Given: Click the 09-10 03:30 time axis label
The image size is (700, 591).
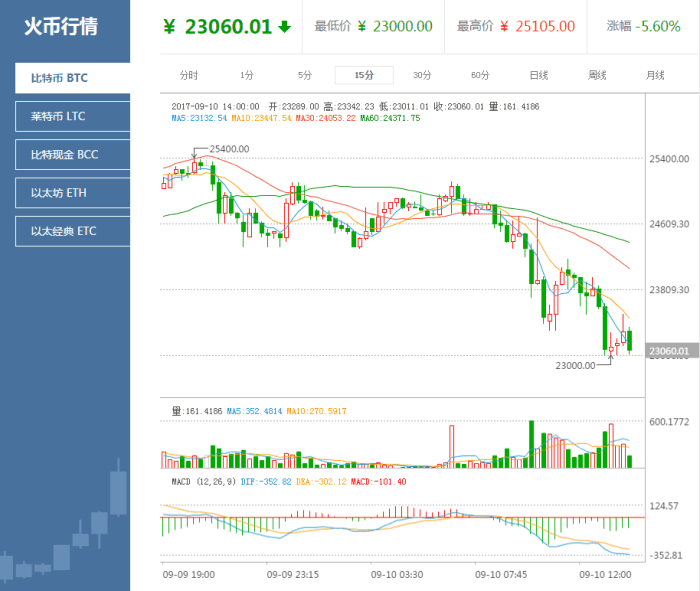Looking at the screenshot, I should pyautogui.click(x=397, y=575).
